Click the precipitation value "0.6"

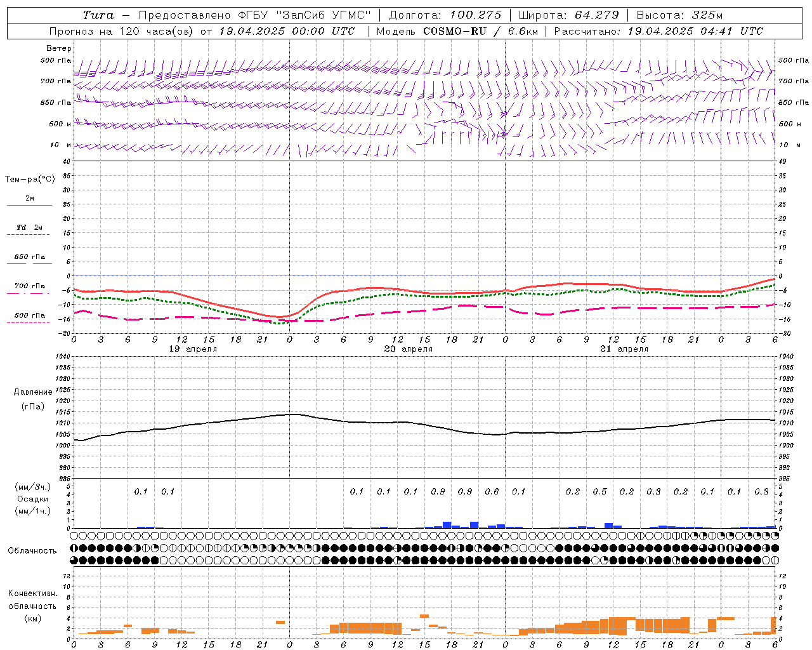492,492
